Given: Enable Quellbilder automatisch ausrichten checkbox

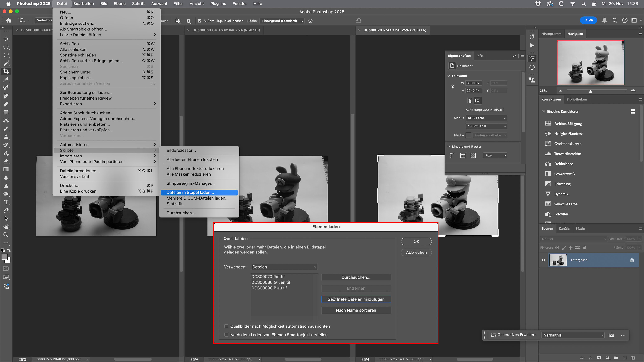Looking at the screenshot, I should [x=226, y=326].
